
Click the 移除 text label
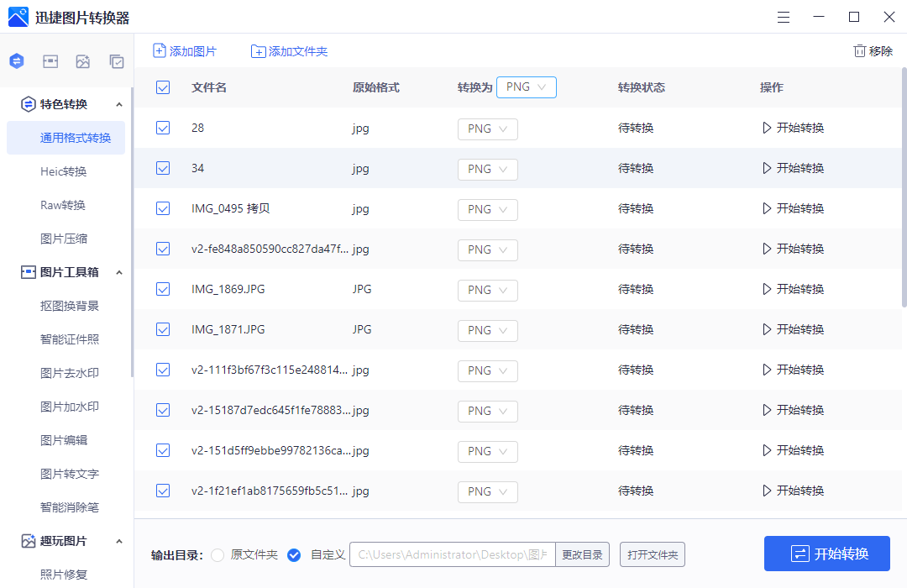tap(881, 51)
